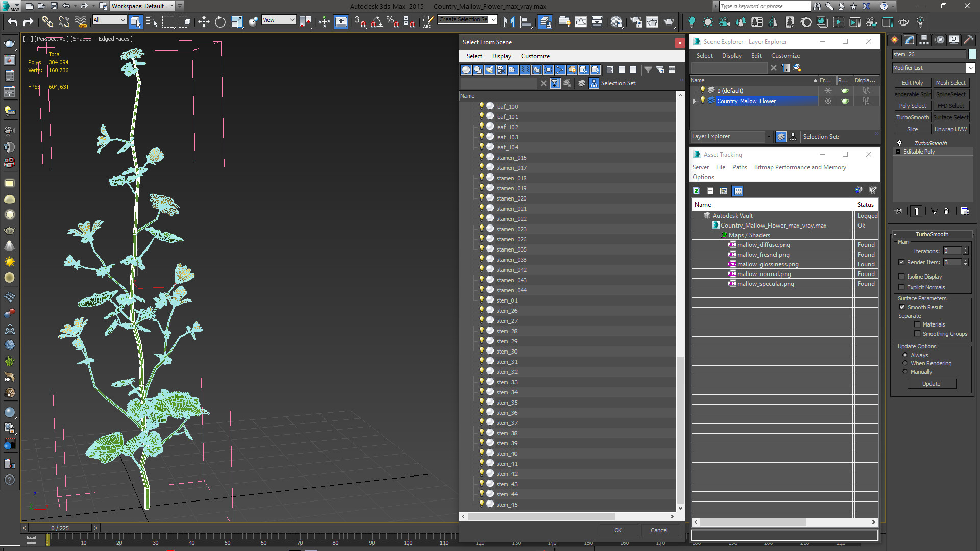Open the Material Editor teapot-checker icon
The width and height of the screenshot is (980, 551).
(x=617, y=21)
